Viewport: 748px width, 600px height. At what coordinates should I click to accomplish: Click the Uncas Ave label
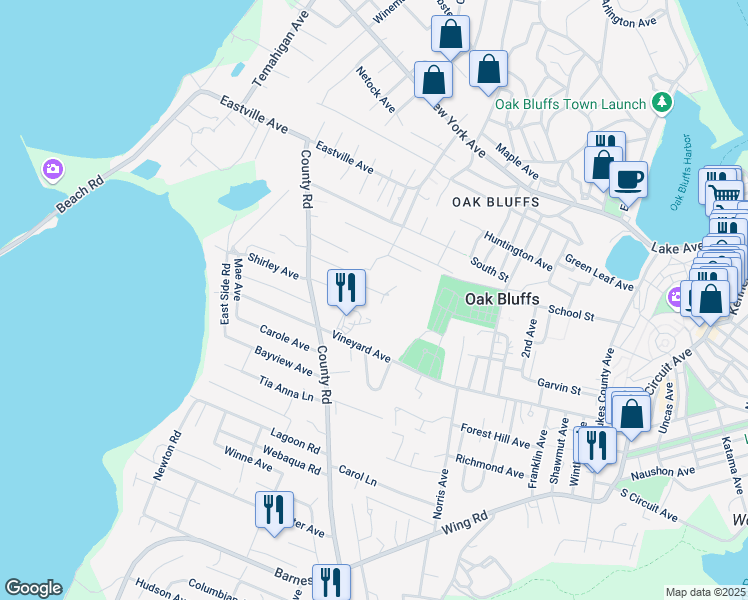pos(666,408)
